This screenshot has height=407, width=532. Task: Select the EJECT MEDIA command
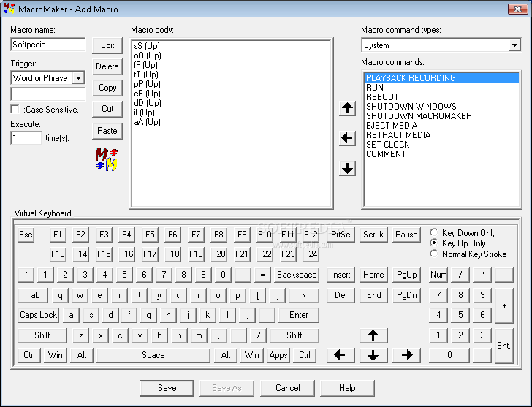pyautogui.click(x=441, y=126)
